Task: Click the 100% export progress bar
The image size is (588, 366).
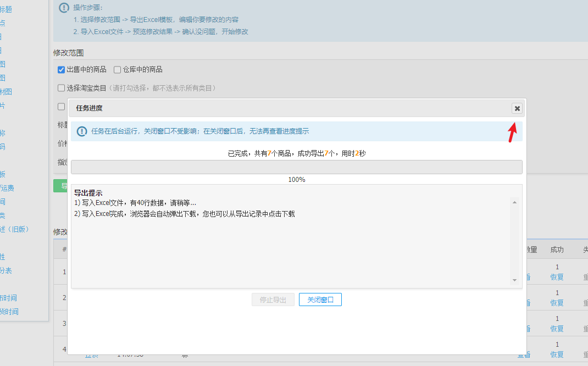Action: tap(296, 167)
